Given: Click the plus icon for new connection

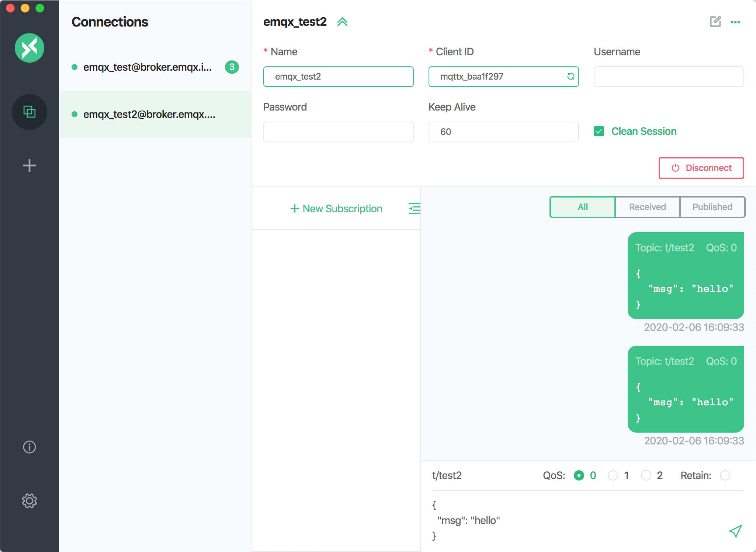Looking at the screenshot, I should (x=30, y=165).
